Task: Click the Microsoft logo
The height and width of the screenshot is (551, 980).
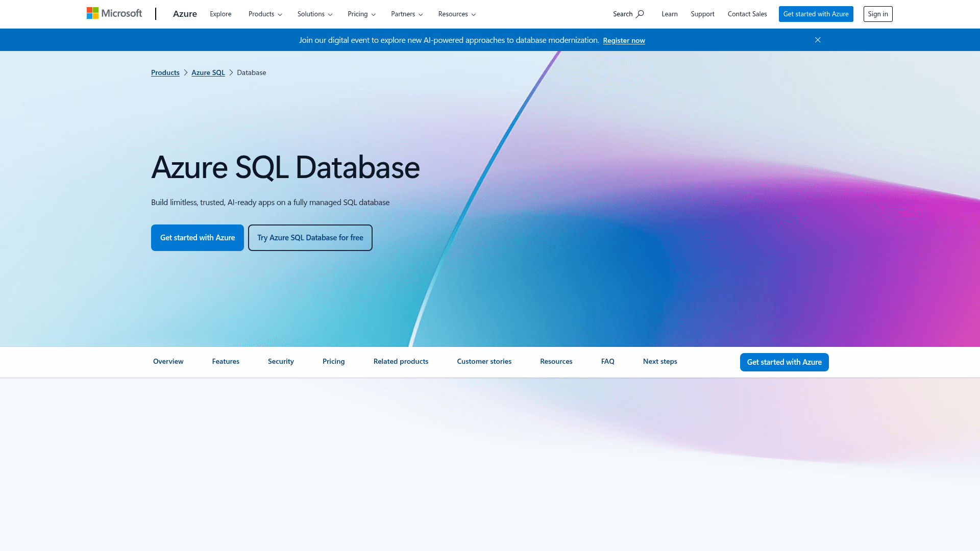Action: tap(114, 13)
